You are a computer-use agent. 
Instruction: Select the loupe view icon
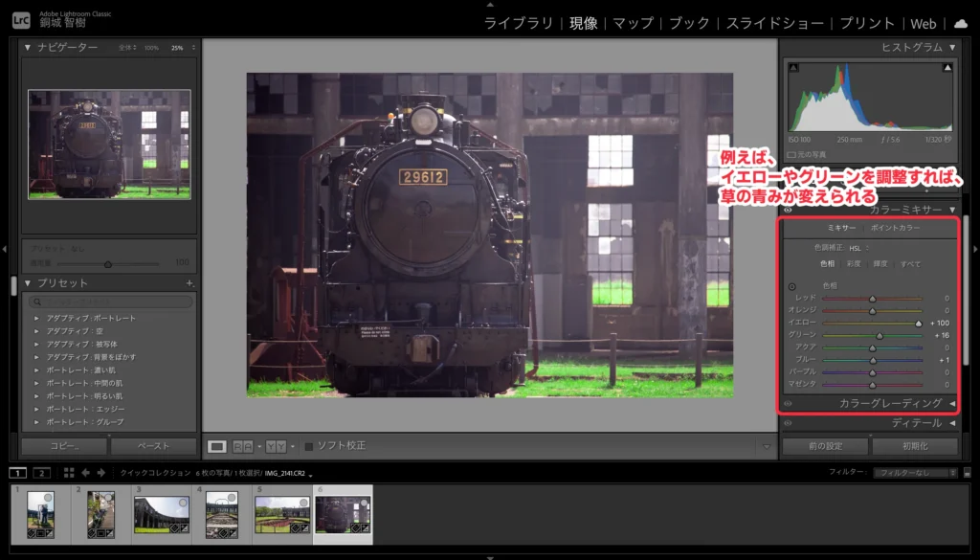(x=217, y=446)
